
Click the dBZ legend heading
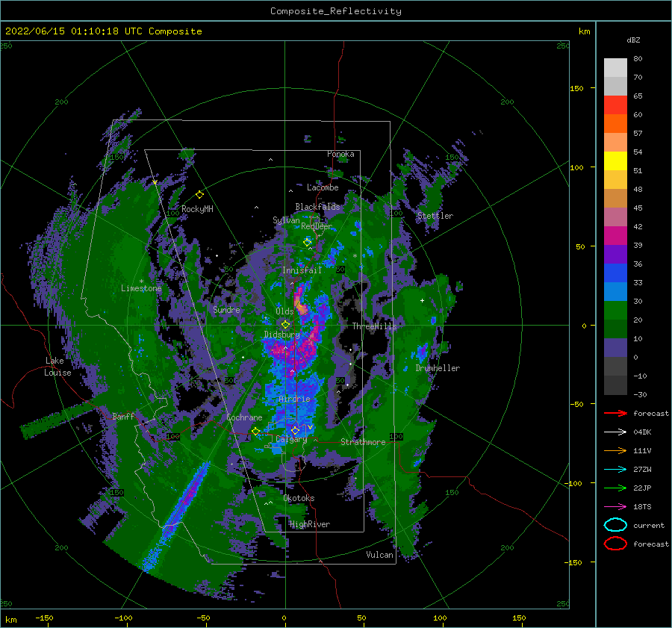point(633,40)
